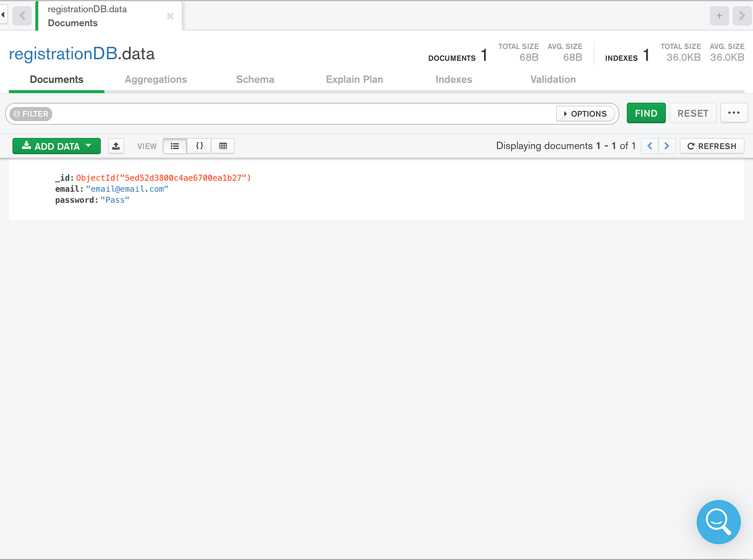Open a new tab with the plus icon

point(719,16)
